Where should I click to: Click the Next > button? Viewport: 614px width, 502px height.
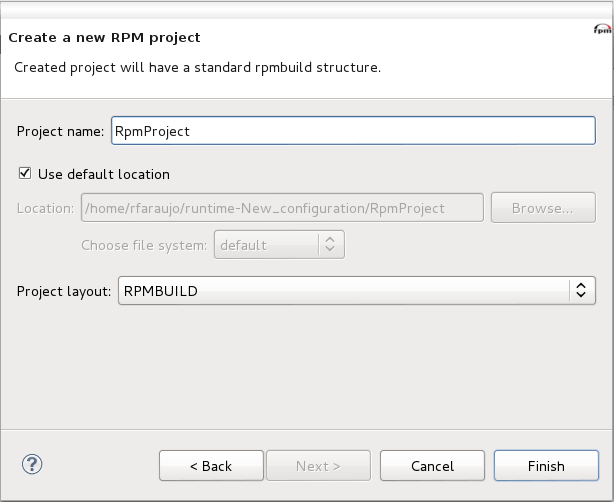318,466
